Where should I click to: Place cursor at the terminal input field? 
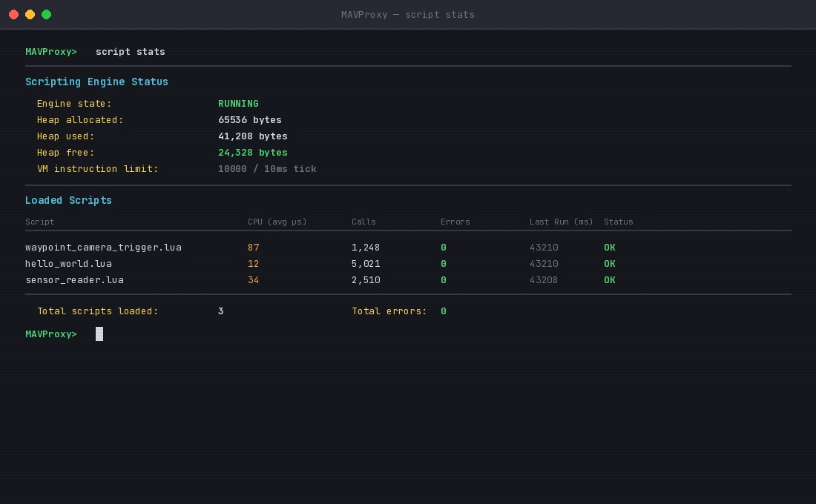pos(99,334)
